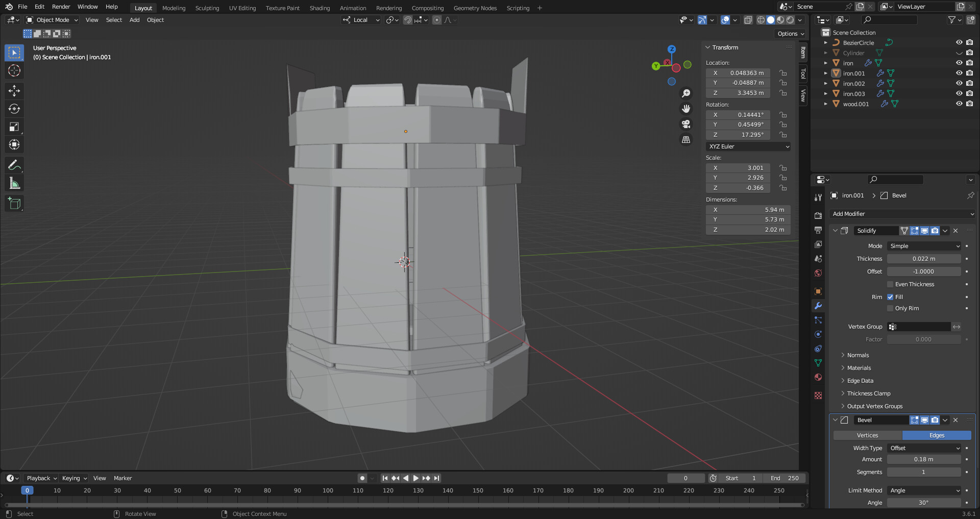Select the Scale tool

pos(14,127)
